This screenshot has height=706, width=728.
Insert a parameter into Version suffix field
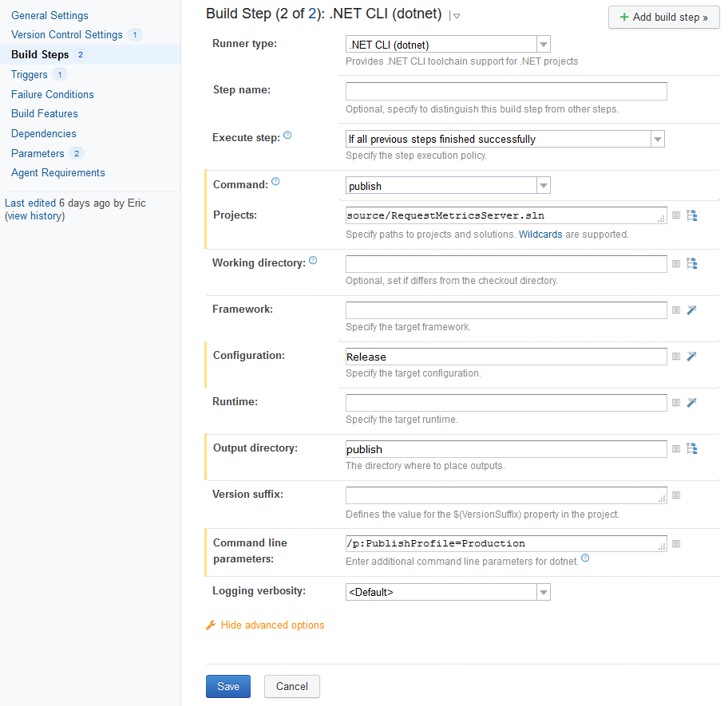pyautogui.click(x=676, y=495)
